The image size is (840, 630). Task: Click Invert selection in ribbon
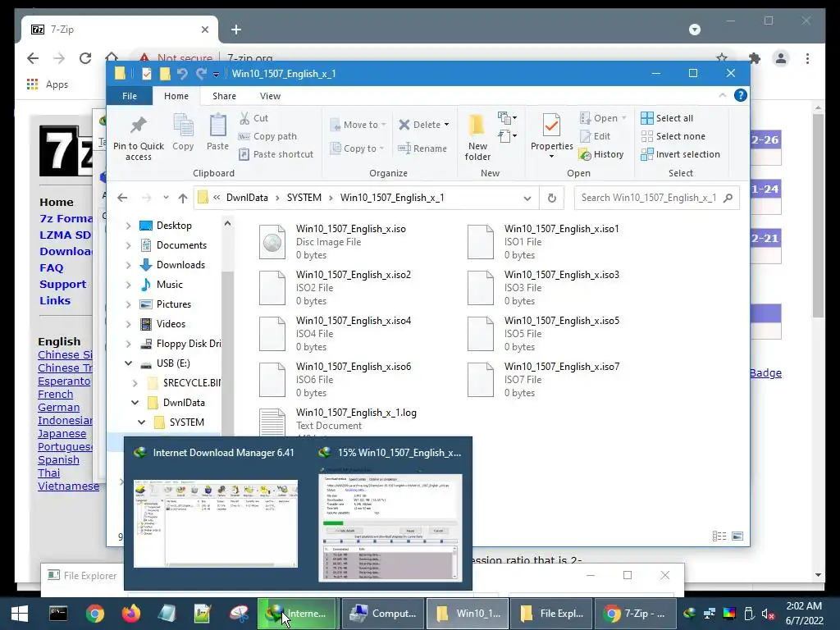680,154
